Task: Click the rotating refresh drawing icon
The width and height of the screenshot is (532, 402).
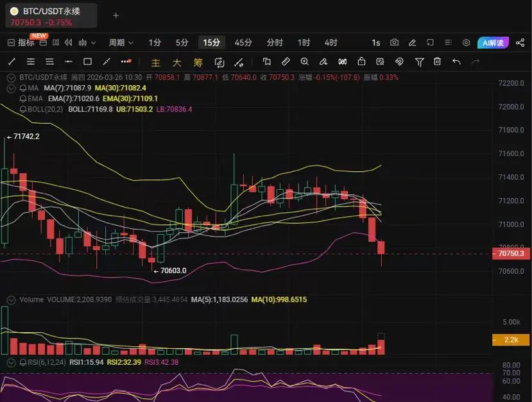Action: pos(219,62)
